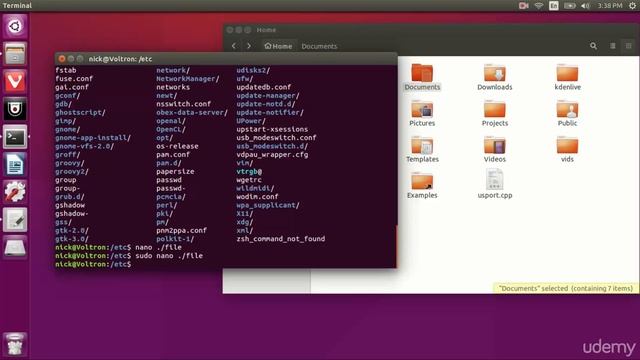
Task: Click the empty terminal prompt line
Action: tap(226, 264)
